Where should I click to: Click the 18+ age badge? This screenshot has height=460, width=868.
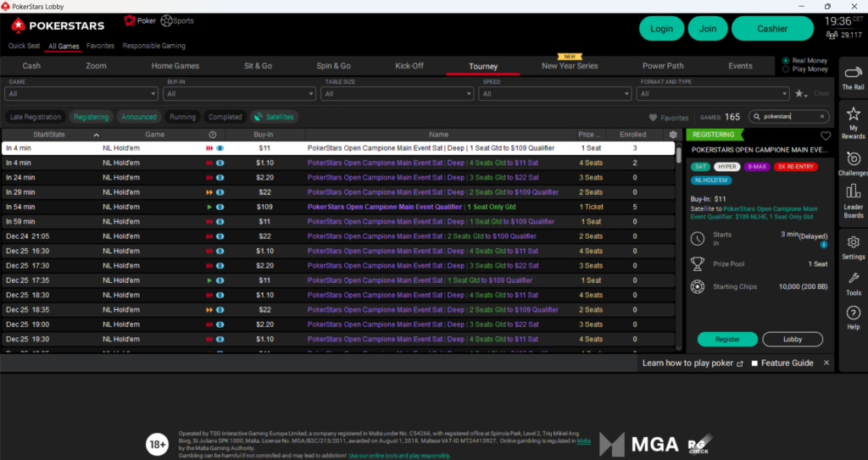[x=157, y=445]
